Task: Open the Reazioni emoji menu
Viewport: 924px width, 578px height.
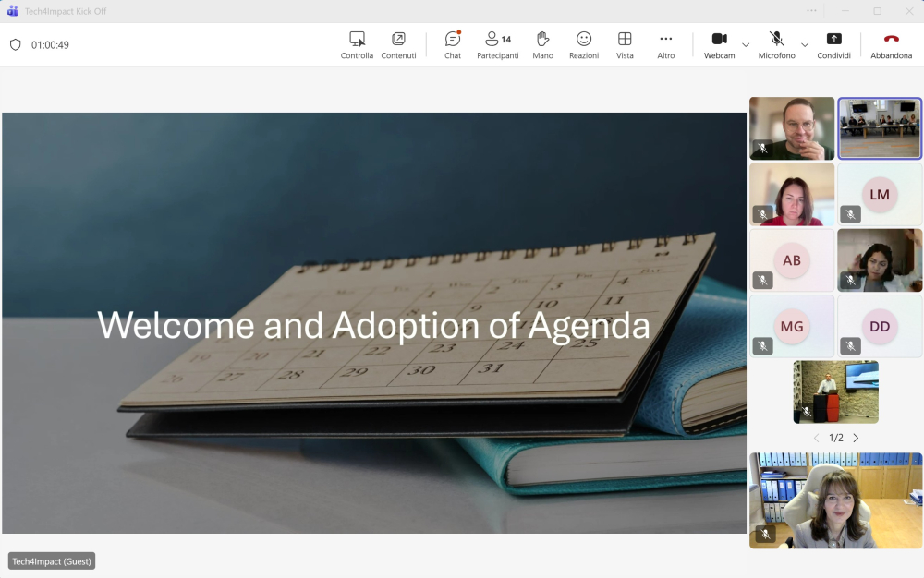Action: [584, 43]
